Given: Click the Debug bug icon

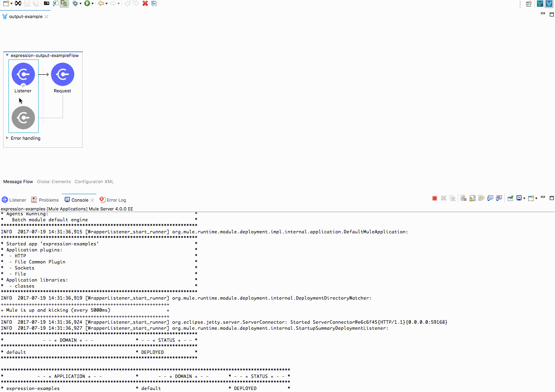Looking at the screenshot, I should click(75, 4).
